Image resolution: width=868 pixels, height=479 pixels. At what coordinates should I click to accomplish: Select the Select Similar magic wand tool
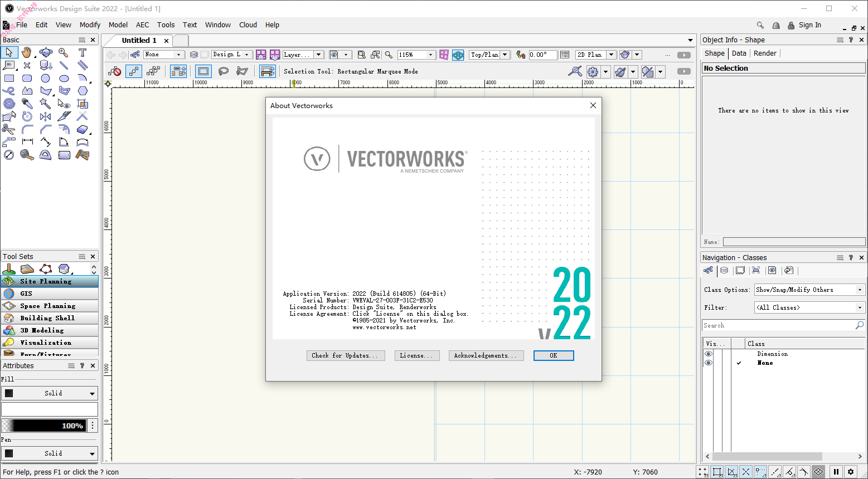click(46, 104)
